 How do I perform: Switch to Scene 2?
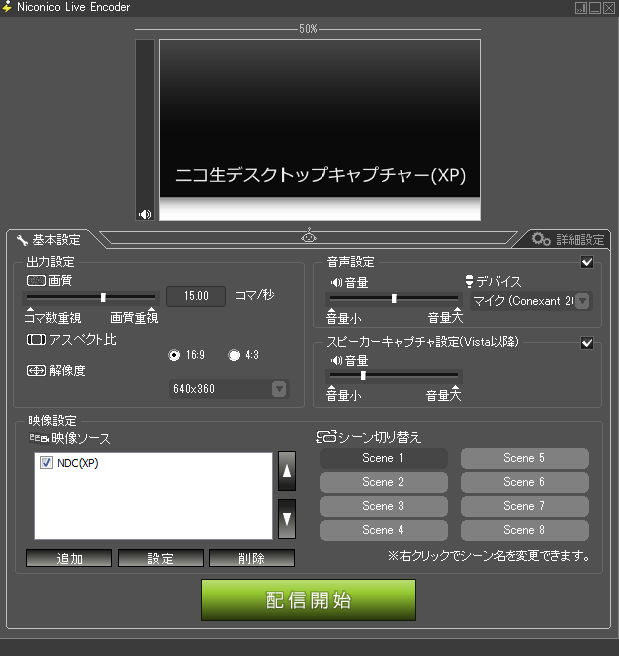(384, 482)
